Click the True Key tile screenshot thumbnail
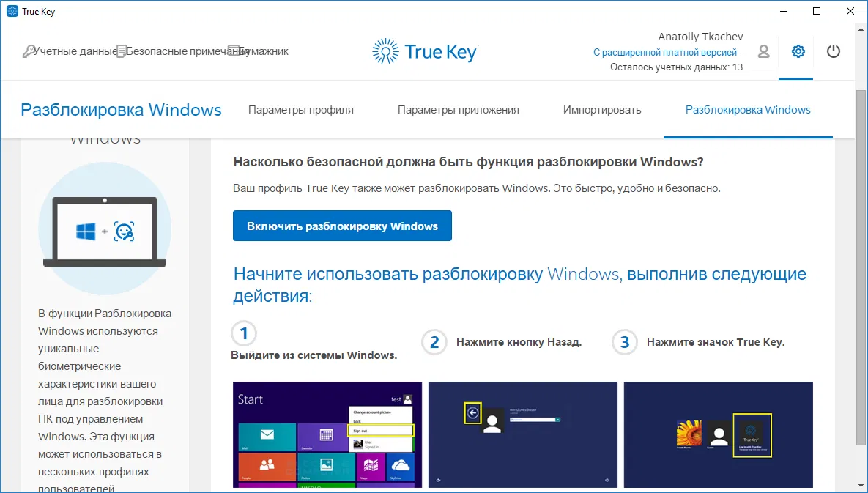Screen dimensions: 868x493 point(718,434)
